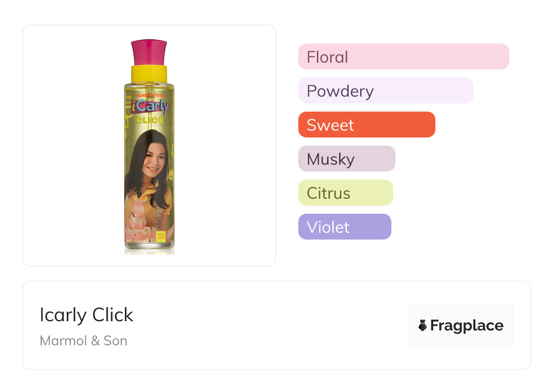Click the yellow CLICK text on bottle
The image size is (553, 392).
click(149, 120)
